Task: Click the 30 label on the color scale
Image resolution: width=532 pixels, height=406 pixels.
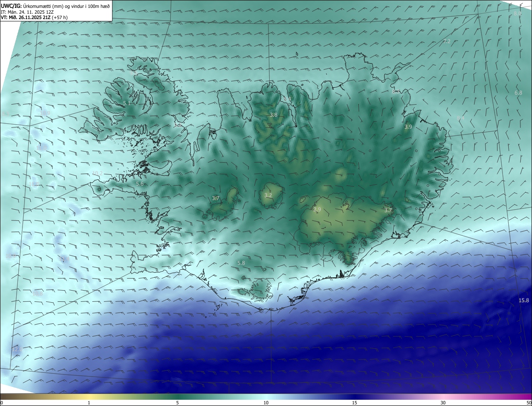Action: tap(443, 403)
